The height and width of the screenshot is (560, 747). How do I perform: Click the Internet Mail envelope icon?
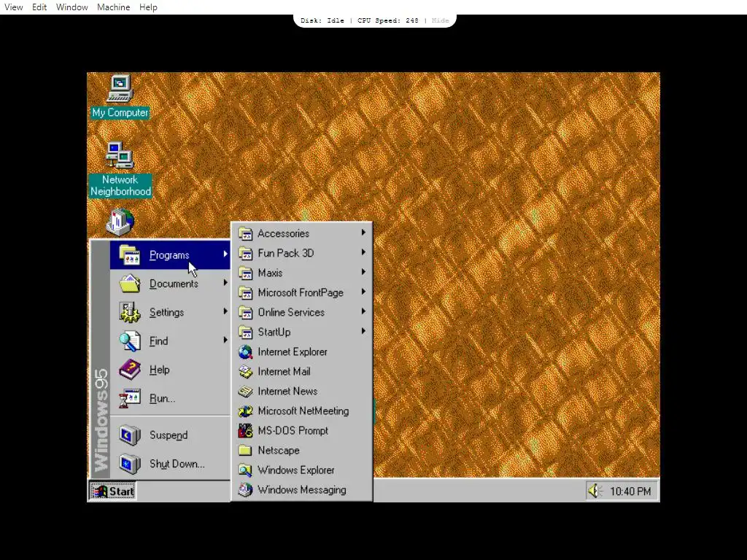pyautogui.click(x=245, y=371)
